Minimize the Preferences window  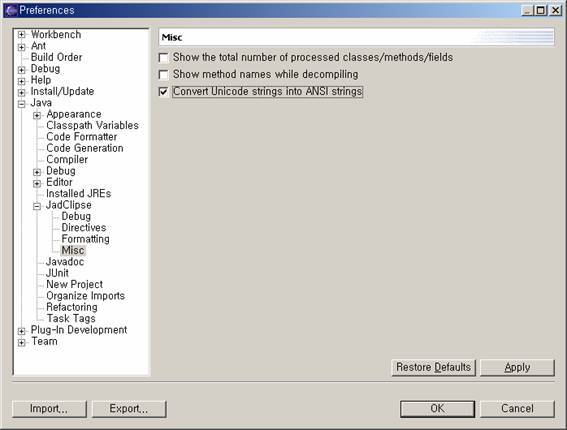[528, 10]
